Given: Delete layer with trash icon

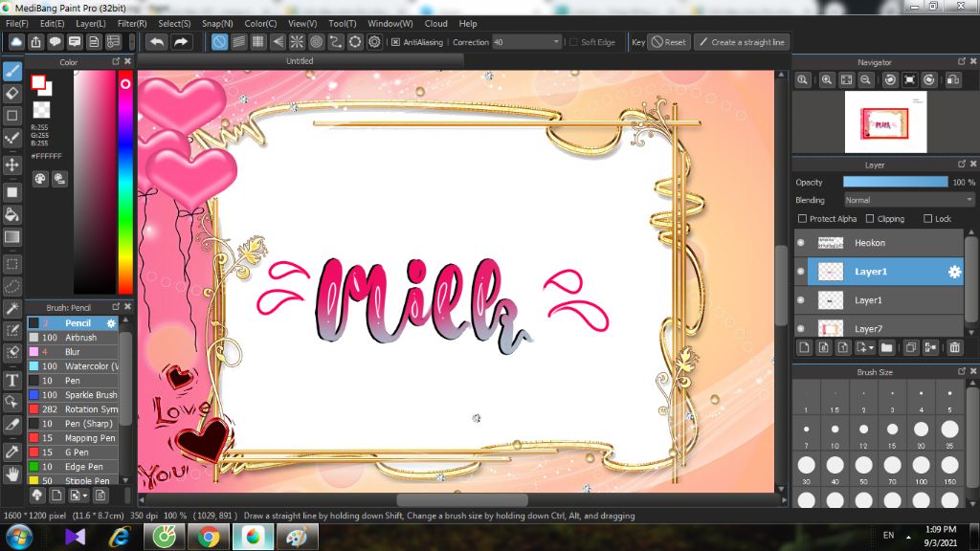Looking at the screenshot, I should [x=954, y=348].
